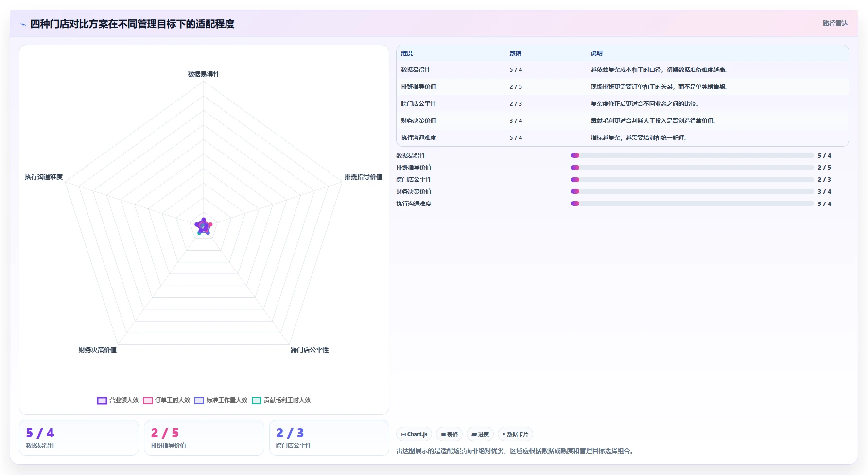Click the radar axis label 执行沟通难度
The height and width of the screenshot is (475, 868).
[x=44, y=177]
